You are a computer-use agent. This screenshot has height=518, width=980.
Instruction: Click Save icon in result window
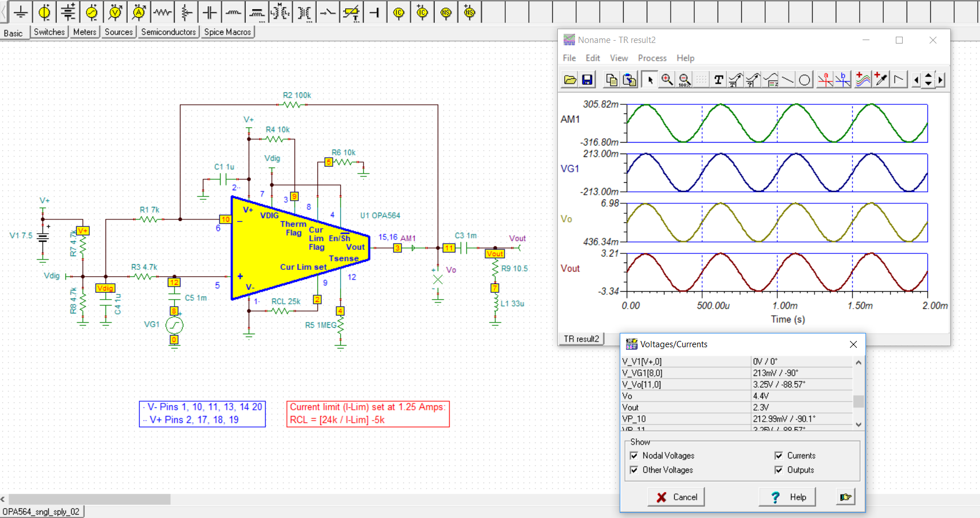[587, 80]
